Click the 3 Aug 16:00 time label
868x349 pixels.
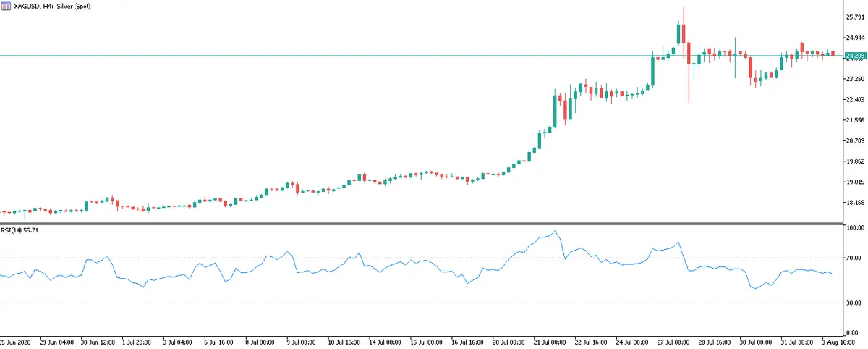840,340
